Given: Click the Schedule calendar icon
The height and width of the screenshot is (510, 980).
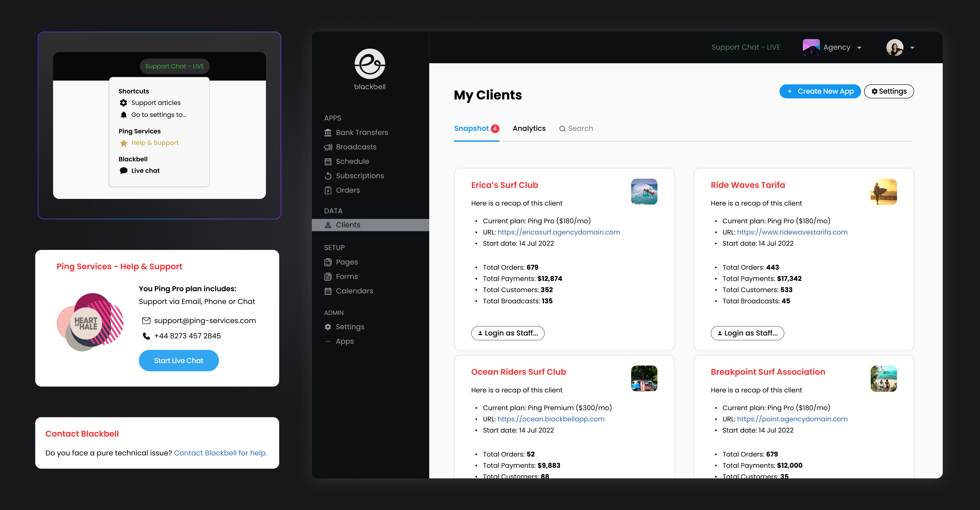Looking at the screenshot, I should pyautogui.click(x=328, y=161).
